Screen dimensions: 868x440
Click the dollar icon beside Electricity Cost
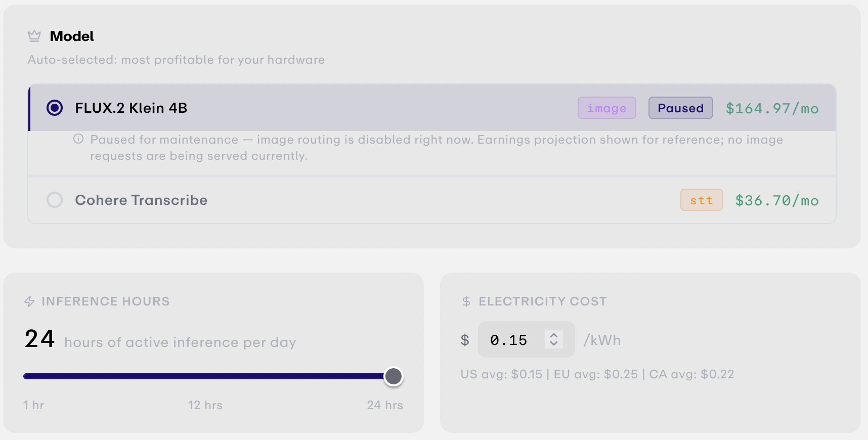click(x=466, y=301)
